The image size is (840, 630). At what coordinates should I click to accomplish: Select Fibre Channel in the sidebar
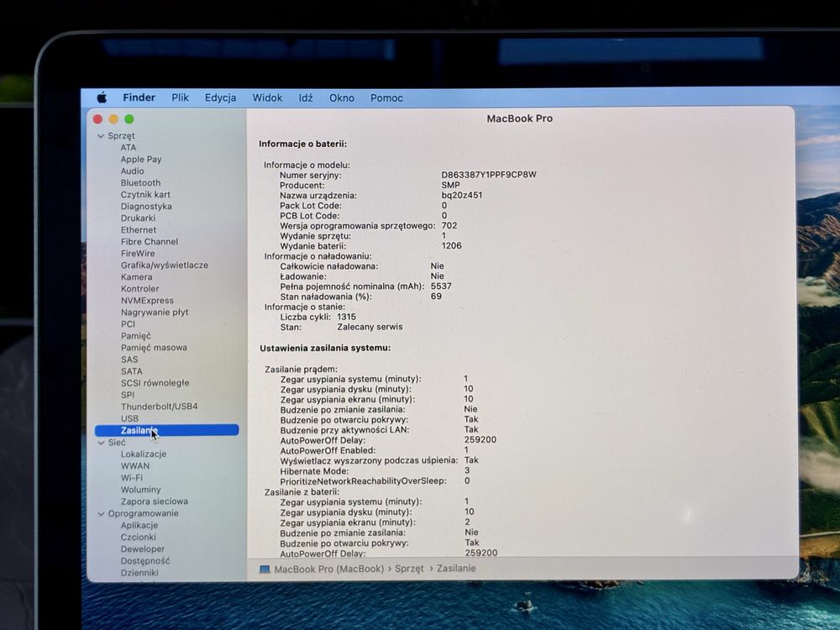(x=150, y=242)
